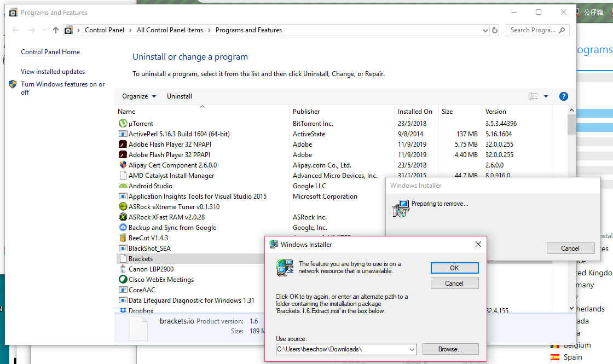Click the Cisco WebEx Meetings icon
613x364 pixels.
pos(123,280)
